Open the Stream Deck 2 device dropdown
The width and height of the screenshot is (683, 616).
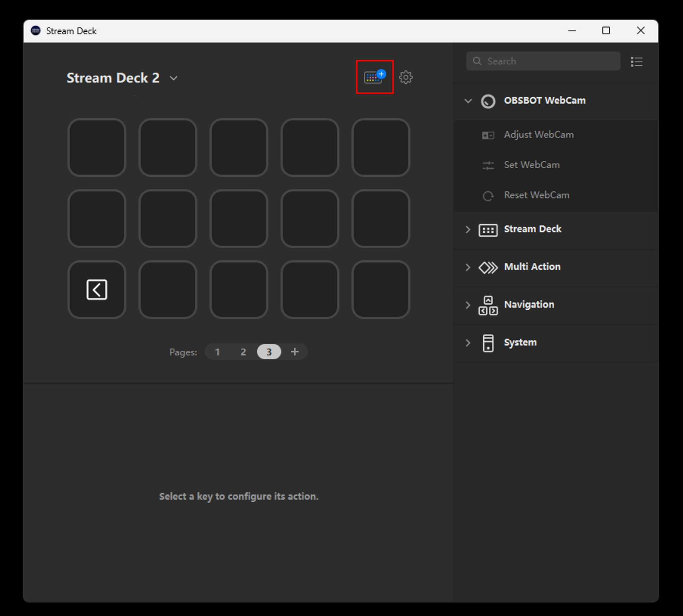coord(174,78)
